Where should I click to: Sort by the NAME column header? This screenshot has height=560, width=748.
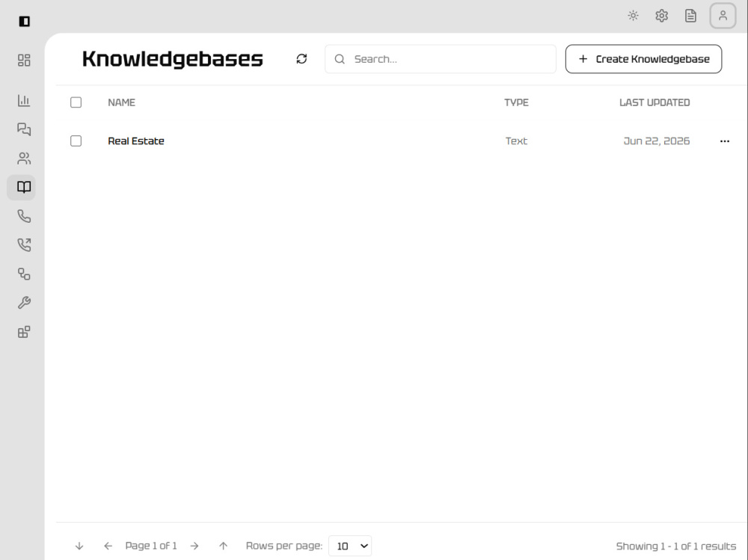point(122,102)
